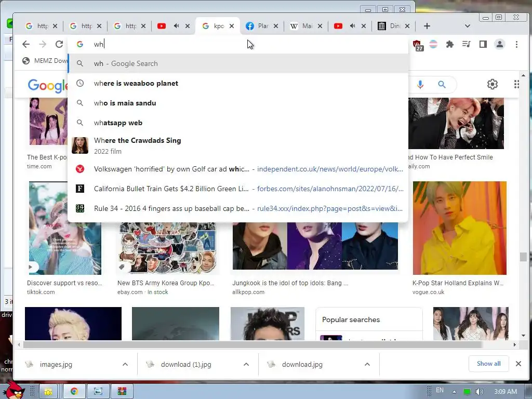Reload the page with the refresh icon
This screenshot has height=399, width=532.
click(x=59, y=44)
